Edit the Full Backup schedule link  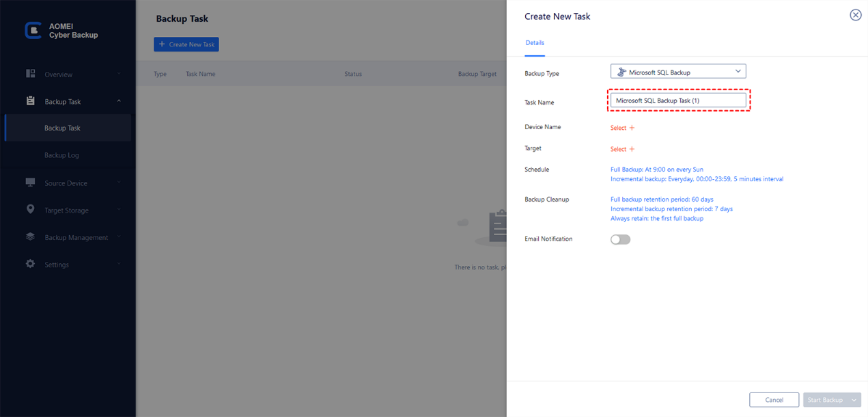tap(656, 170)
